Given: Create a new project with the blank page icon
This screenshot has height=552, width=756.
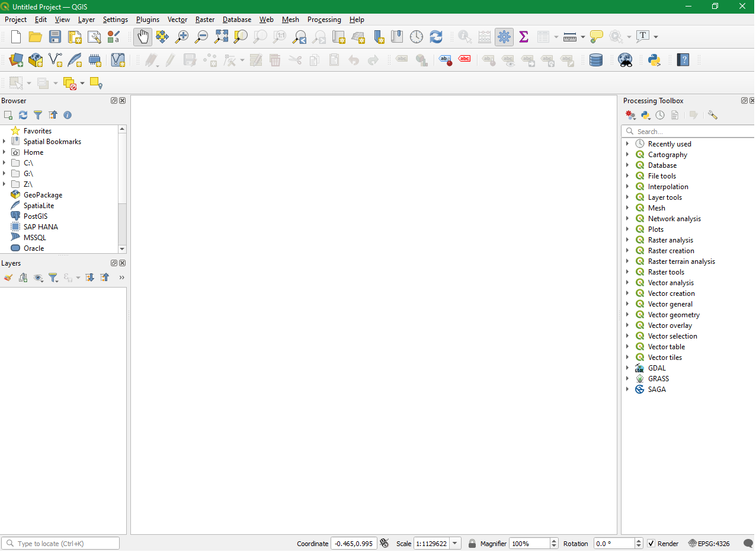Looking at the screenshot, I should [x=16, y=37].
